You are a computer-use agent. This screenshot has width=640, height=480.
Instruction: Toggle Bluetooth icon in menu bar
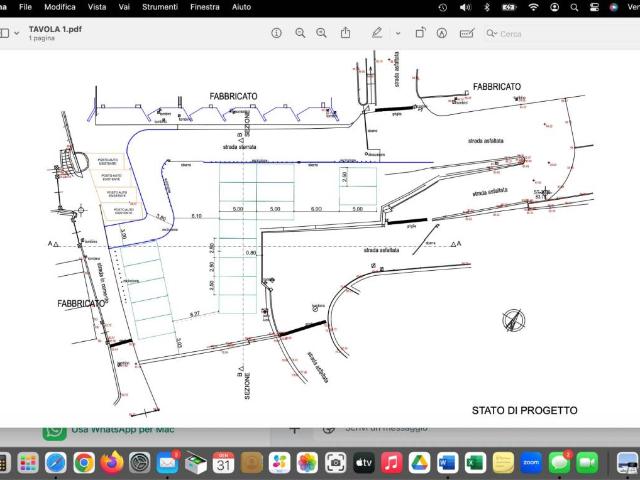[487, 7]
